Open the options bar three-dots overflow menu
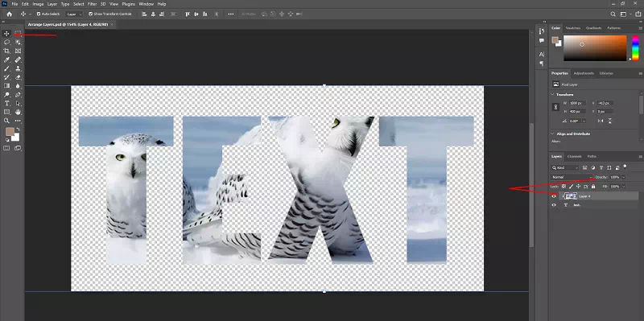This screenshot has width=644, height=321. 231,14
